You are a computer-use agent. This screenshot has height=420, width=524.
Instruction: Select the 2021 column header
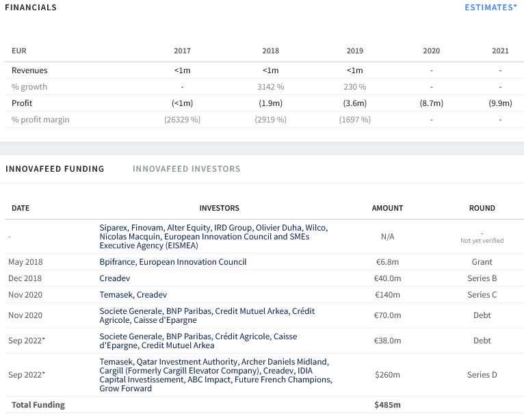pyautogui.click(x=500, y=51)
